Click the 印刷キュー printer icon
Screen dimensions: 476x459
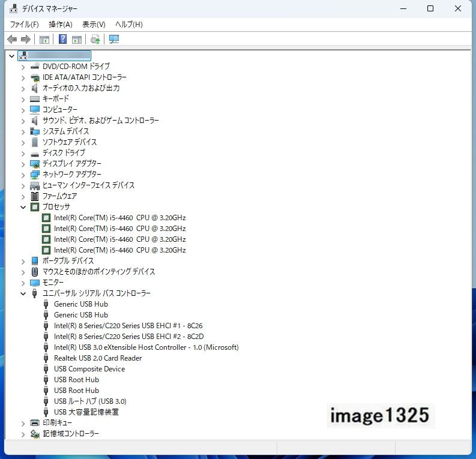coord(35,422)
